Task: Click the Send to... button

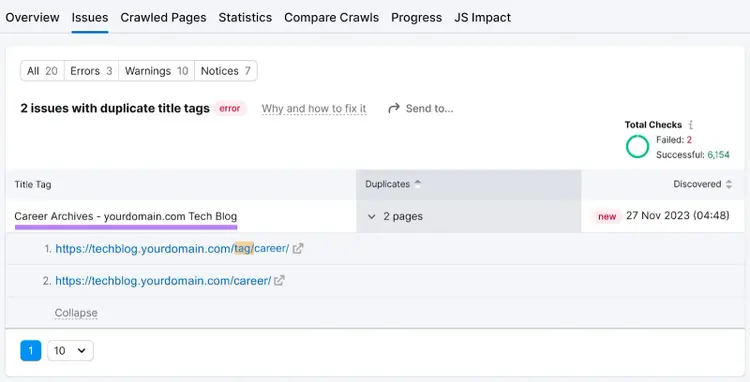Action: click(x=420, y=109)
